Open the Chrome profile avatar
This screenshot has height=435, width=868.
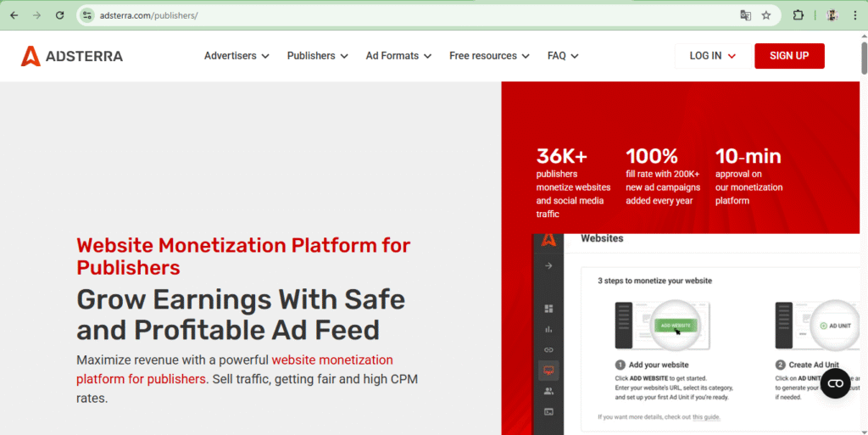click(832, 15)
